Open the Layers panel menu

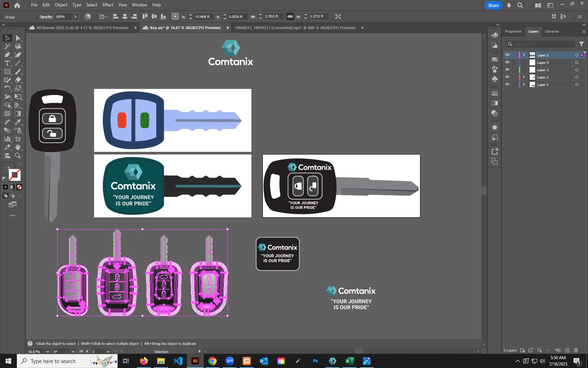pyautogui.click(x=583, y=32)
